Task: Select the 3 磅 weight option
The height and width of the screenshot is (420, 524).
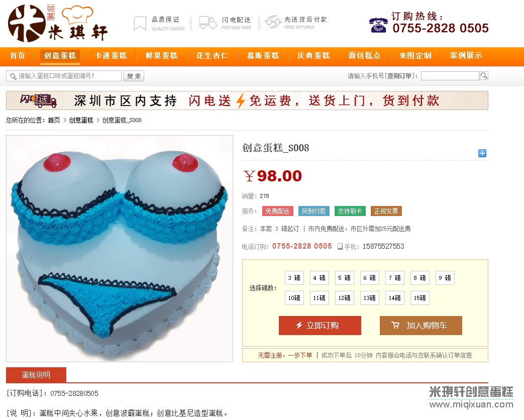Action: click(294, 278)
